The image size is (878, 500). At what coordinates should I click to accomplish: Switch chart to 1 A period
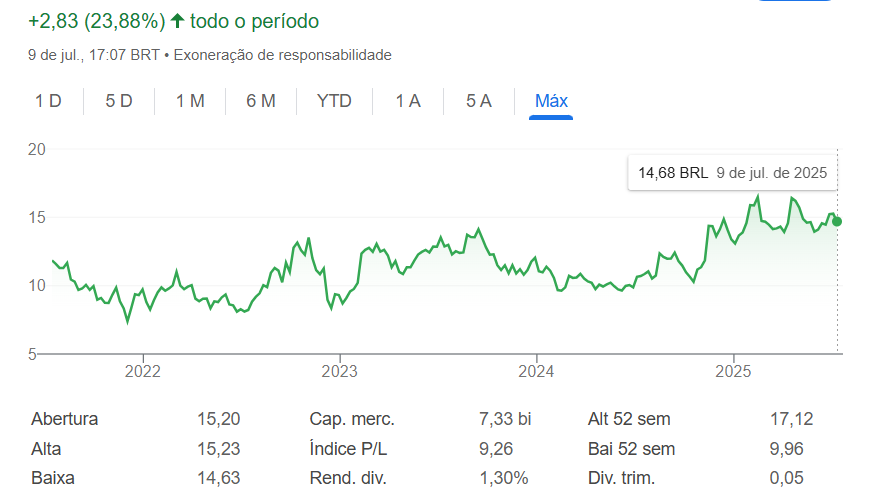point(408,101)
